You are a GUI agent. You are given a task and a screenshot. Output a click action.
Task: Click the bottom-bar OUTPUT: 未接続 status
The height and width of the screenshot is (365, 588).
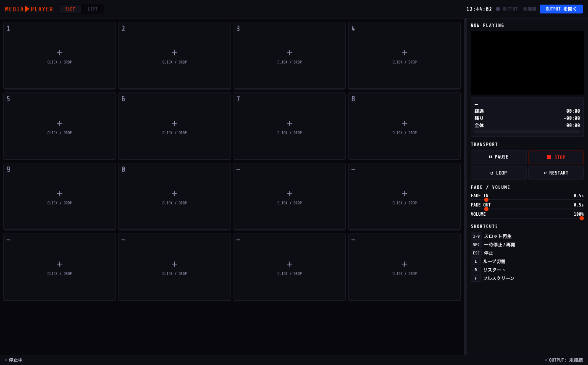coord(564,360)
